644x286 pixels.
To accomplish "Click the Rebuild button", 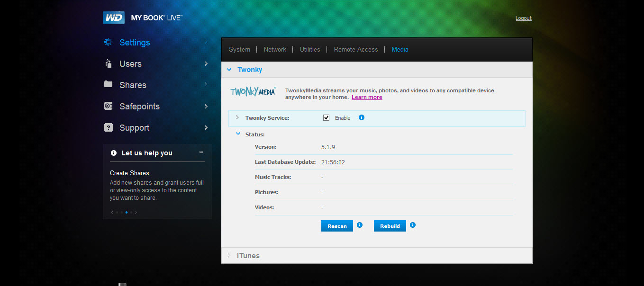I will tap(390, 226).
